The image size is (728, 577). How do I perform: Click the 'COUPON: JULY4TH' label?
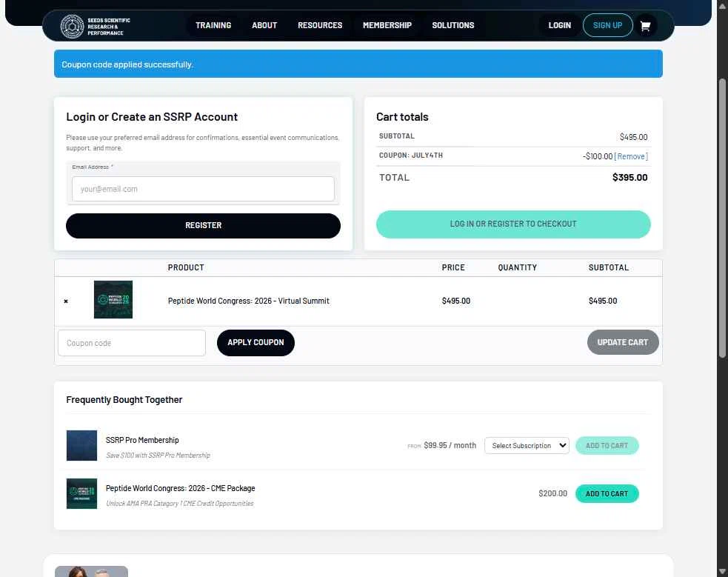(x=411, y=156)
